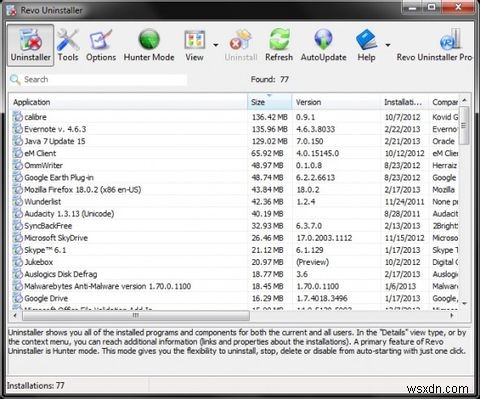The width and height of the screenshot is (480, 399).
Task: Select the eM Client icon
Action: pos(17,153)
